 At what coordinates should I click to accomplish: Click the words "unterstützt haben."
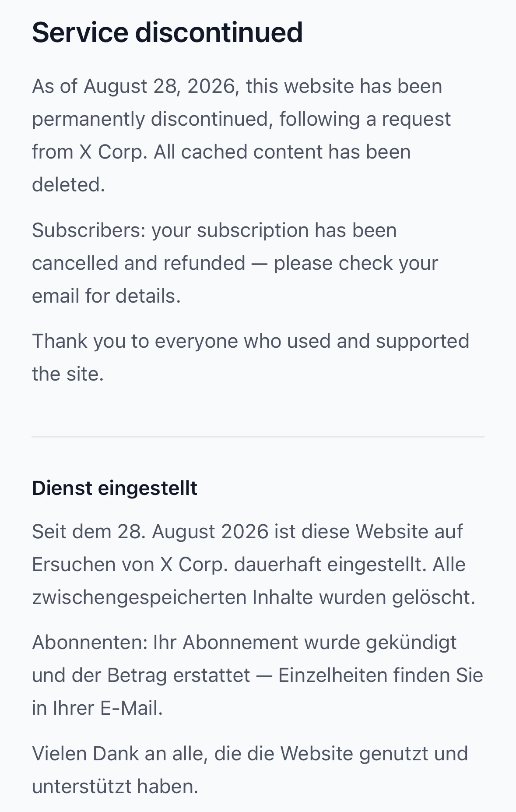coord(115,787)
